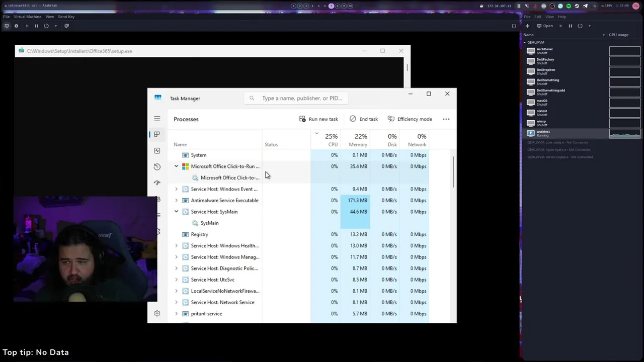Click the Spotify icon in the top bar
Image resolution: width=644 pixels, height=362 pixels.
click(x=569, y=6)
